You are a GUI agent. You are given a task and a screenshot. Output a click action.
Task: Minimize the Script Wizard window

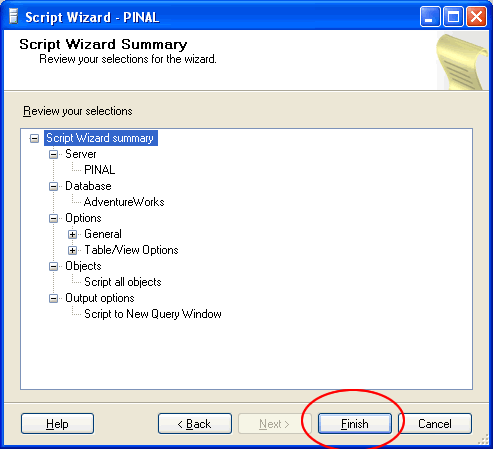tap(430, 17)
